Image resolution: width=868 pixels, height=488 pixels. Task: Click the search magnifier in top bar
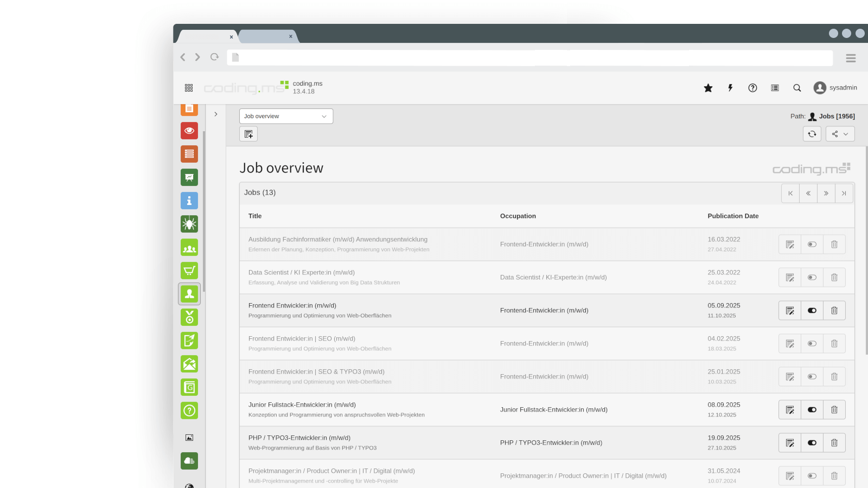(797, 88)
